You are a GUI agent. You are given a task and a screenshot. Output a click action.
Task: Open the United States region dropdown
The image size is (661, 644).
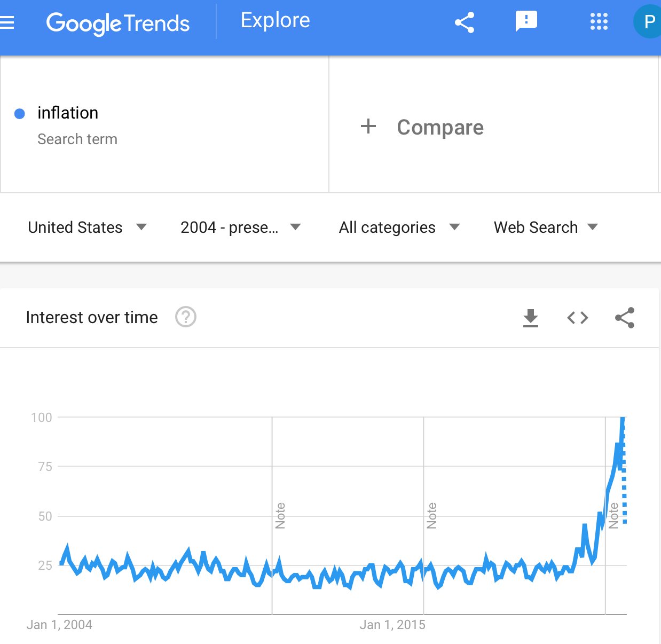(88, 227)
